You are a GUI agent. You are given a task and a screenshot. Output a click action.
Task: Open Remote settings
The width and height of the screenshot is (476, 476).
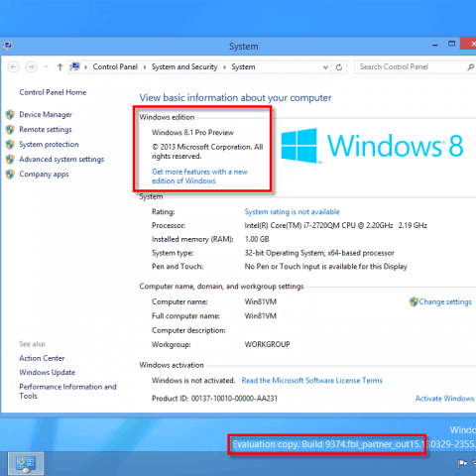46,130
